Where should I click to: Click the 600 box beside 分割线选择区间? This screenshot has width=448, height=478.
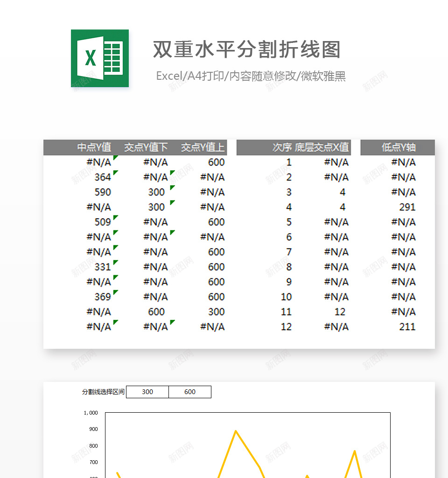coord(189,392)
